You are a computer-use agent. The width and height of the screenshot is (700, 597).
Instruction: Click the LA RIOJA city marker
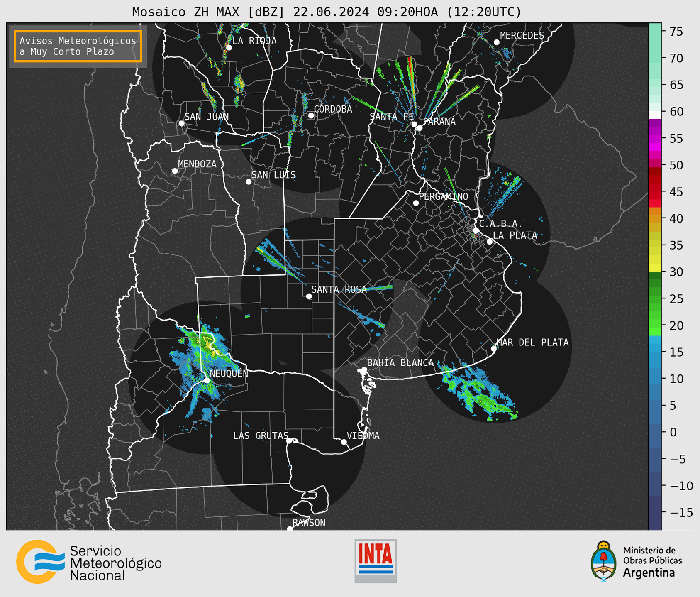(x=229, y=48)
